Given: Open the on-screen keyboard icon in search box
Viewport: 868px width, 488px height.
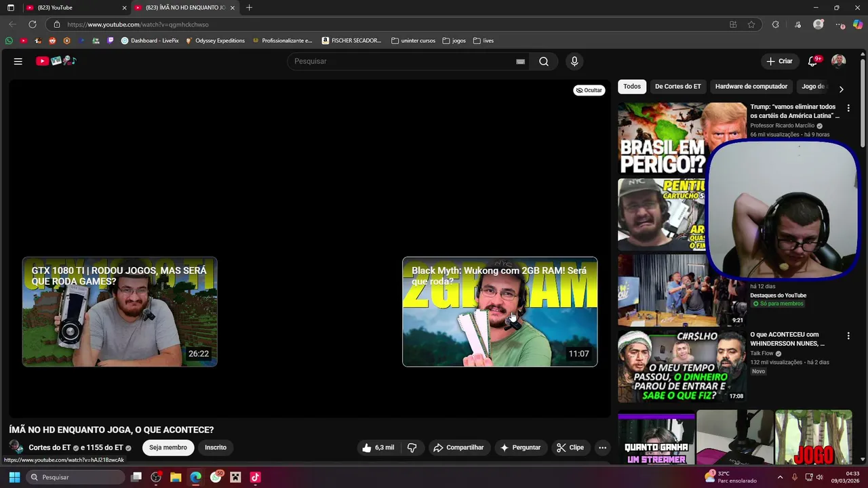Looking at the screenshot, I should tap(520, 61).
